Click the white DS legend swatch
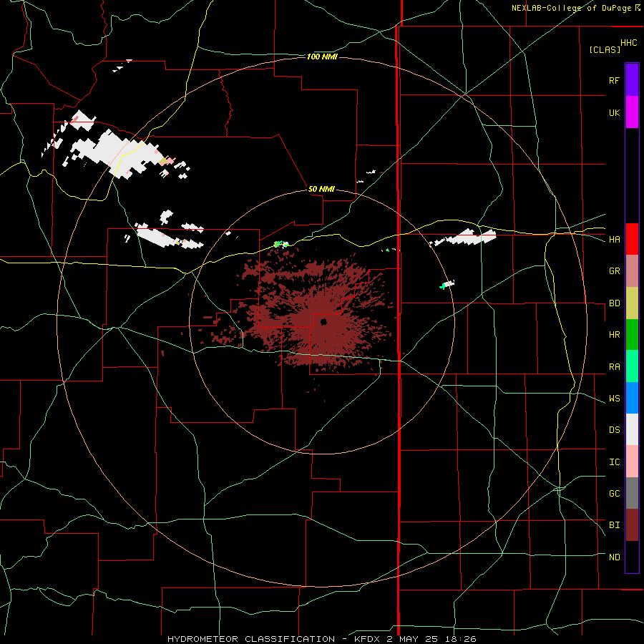The width and height of the screenshot is (644, 644). point(632,429)
